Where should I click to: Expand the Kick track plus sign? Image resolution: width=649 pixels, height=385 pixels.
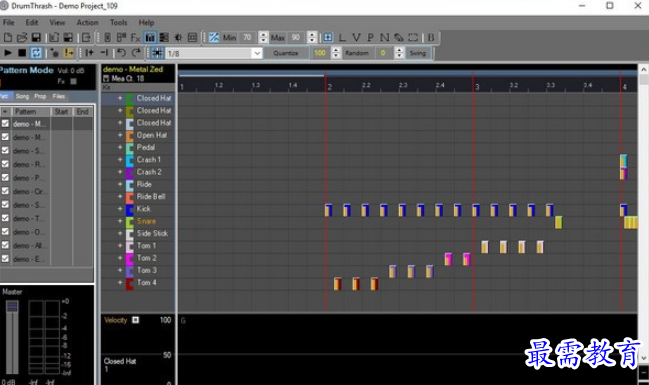click(x=120, y=209)
